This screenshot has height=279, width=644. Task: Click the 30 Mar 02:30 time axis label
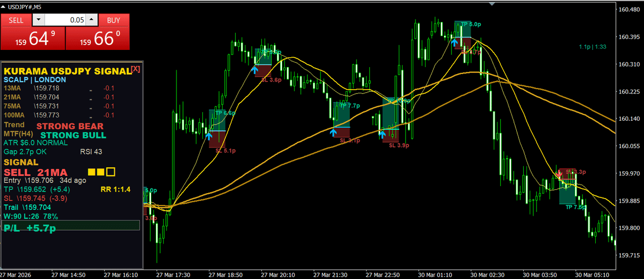488,274
